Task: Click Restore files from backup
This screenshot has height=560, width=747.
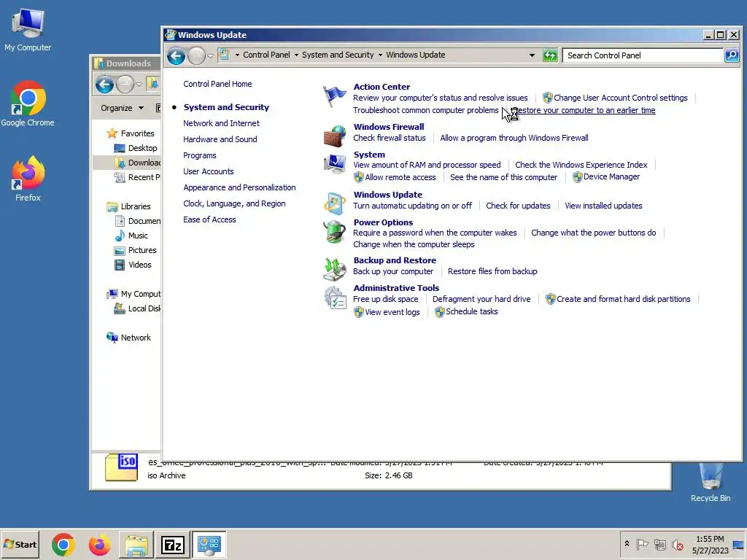Action: tap(492, 271)
